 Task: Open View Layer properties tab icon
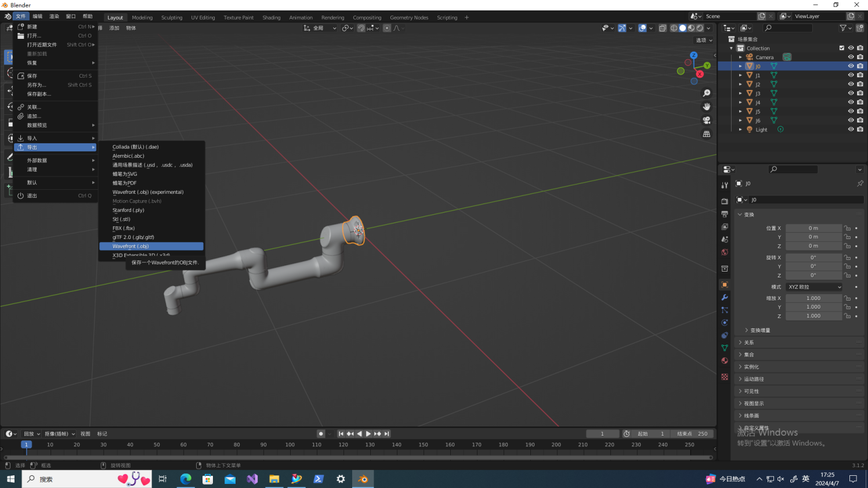click(725, 227)
